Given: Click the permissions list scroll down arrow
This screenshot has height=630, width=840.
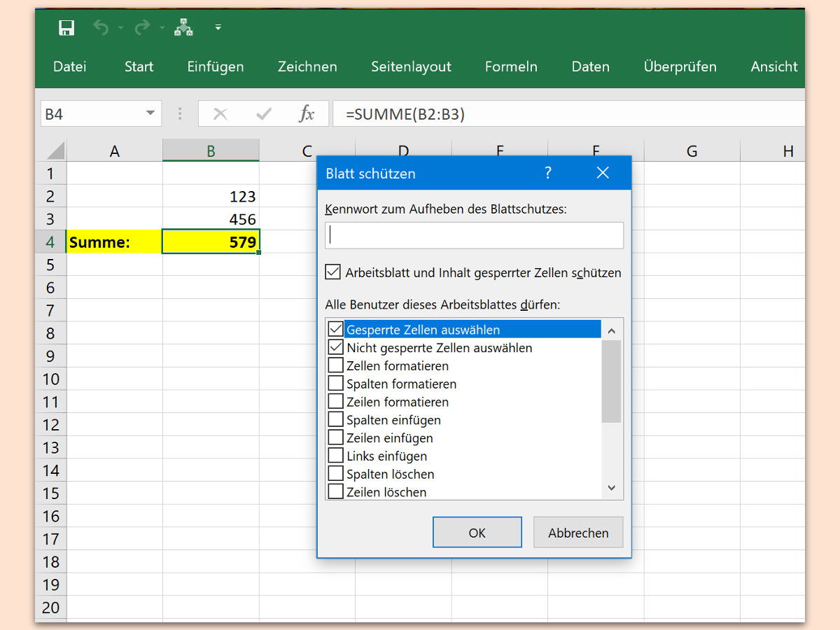Looking at the screenshot, I should [611, 489].
